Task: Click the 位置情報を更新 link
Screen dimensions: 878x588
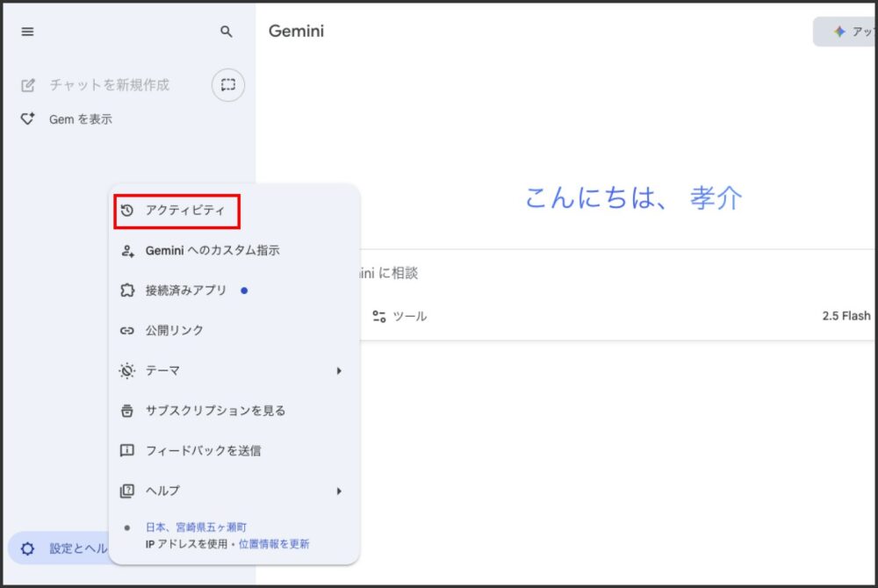Action: [x=274, y=544]
